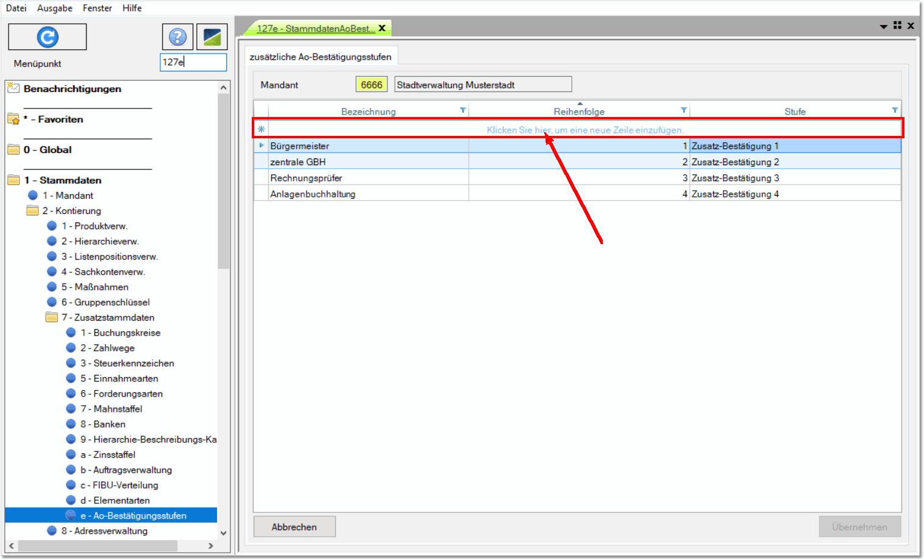Viewport: 924px width, 560px height.
Task: Open 8 - Banken tree item
Action: coord(109,424)
